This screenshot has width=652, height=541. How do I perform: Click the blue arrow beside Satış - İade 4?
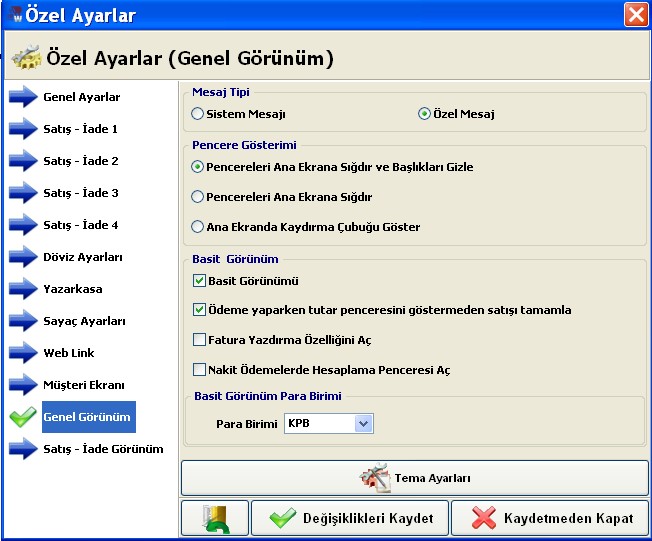pos(23,225)
